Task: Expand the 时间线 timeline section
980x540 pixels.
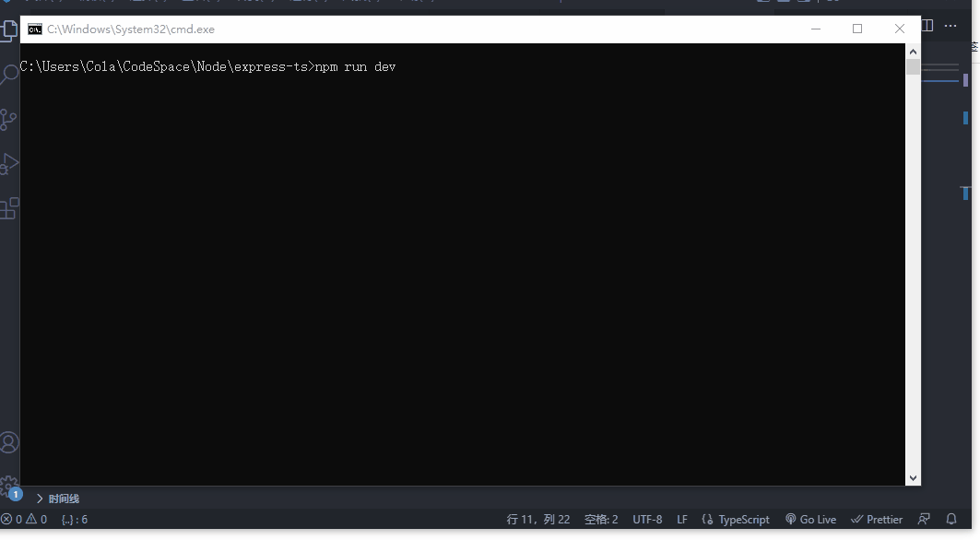Action: tap(57, 499)
